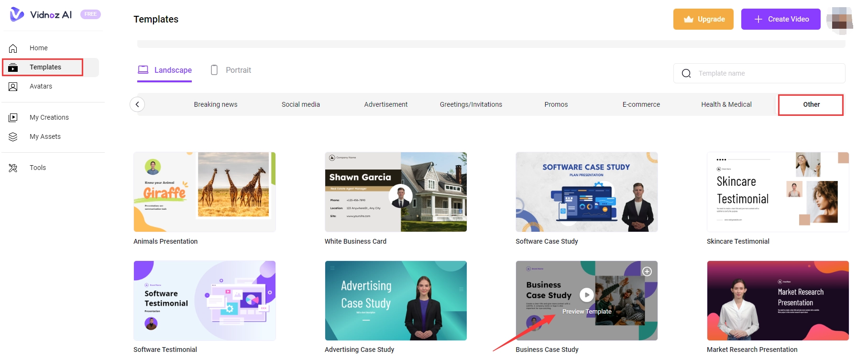
Task: Go to My Creations
Action: point(49,117)
